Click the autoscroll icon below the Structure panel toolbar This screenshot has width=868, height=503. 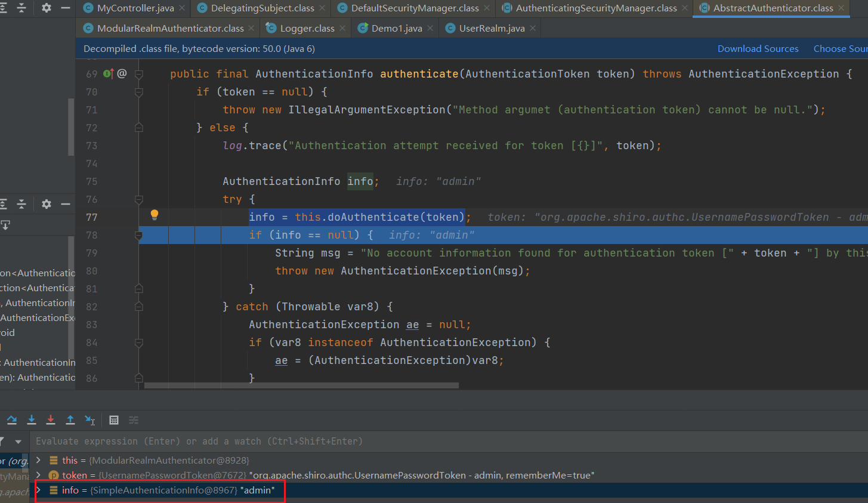click(x=5, y=225)
